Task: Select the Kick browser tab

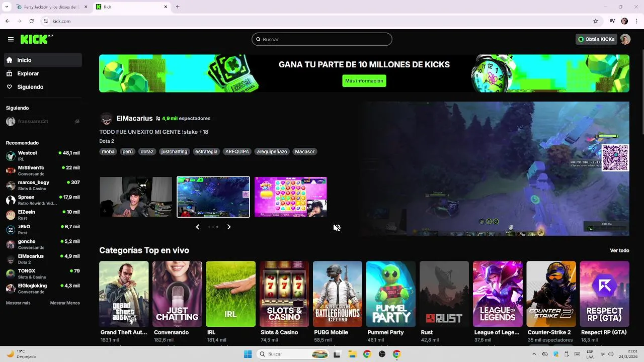Action: (132, 7)
